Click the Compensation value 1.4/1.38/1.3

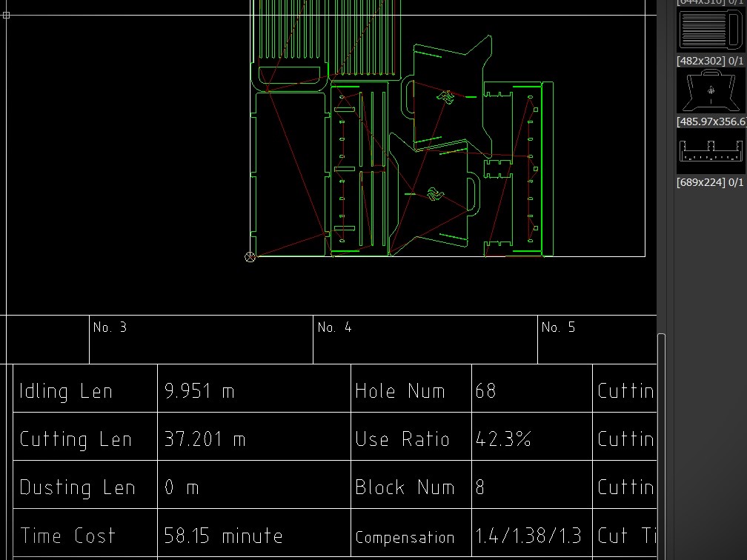click(528, 535)
